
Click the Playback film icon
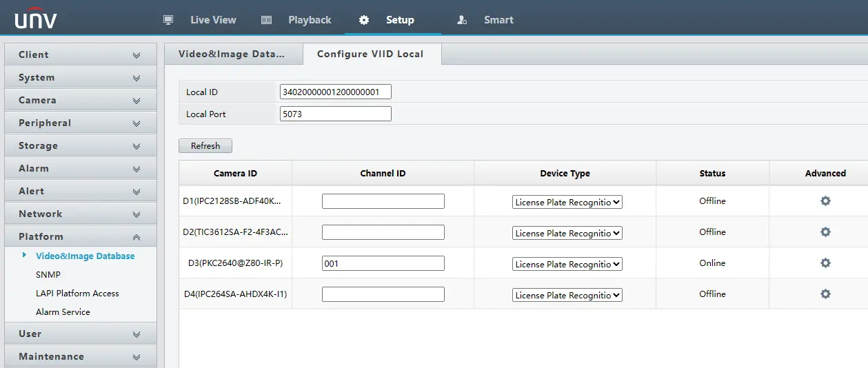coord(267,20)
